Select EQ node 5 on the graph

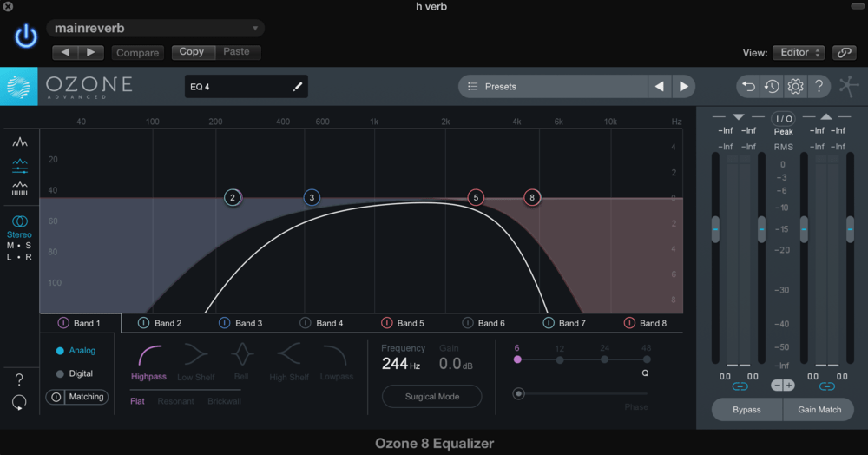tap(476, 198)
